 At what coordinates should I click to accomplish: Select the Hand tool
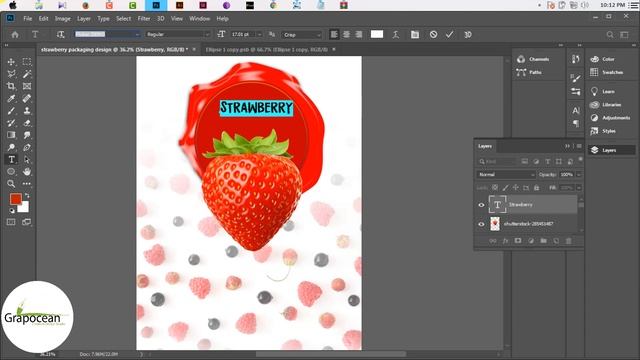tap(27, 171)
